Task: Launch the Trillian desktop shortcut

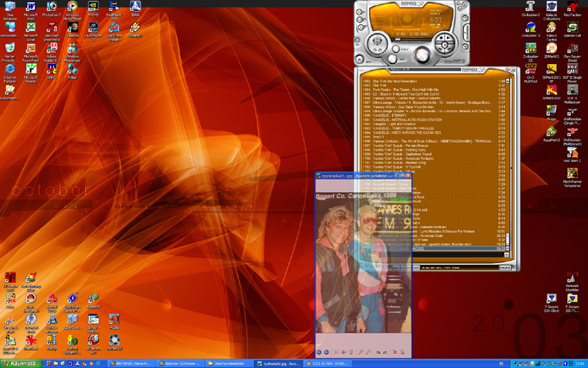Action: [73, 70]
